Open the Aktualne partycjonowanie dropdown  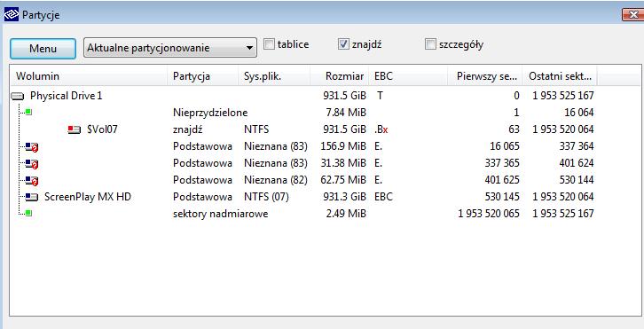tap(170, 48)
